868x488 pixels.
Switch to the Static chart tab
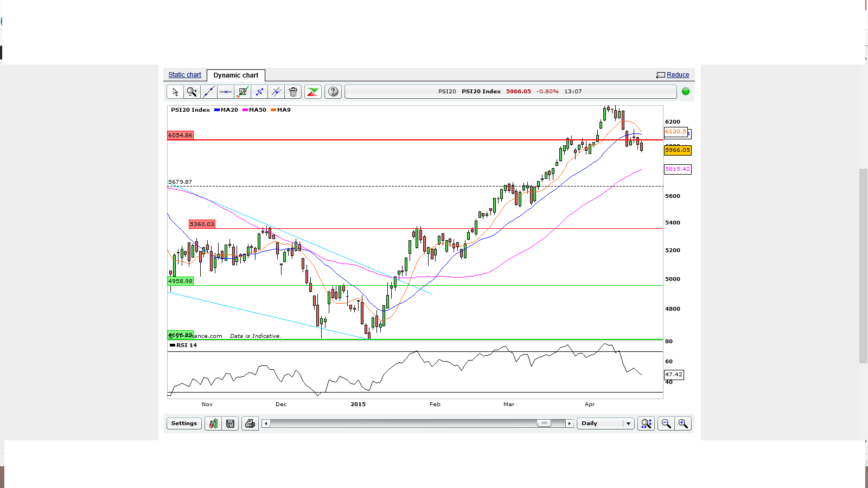pos(184,75)
